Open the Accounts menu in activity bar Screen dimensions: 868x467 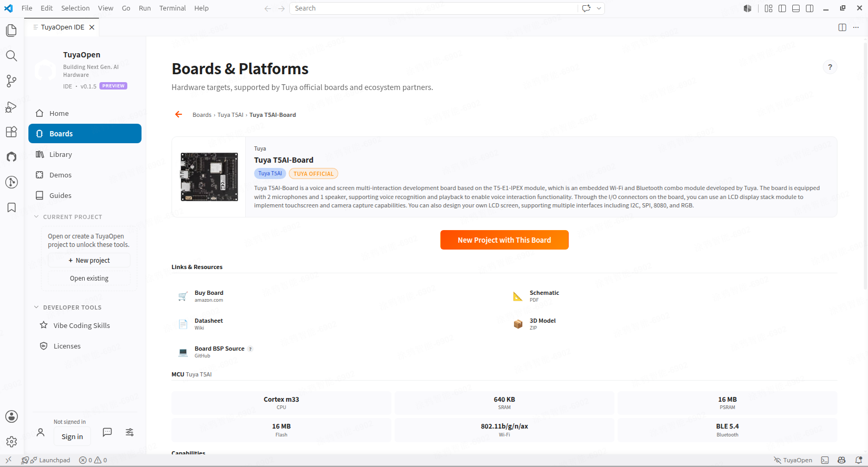click(12, 416)
